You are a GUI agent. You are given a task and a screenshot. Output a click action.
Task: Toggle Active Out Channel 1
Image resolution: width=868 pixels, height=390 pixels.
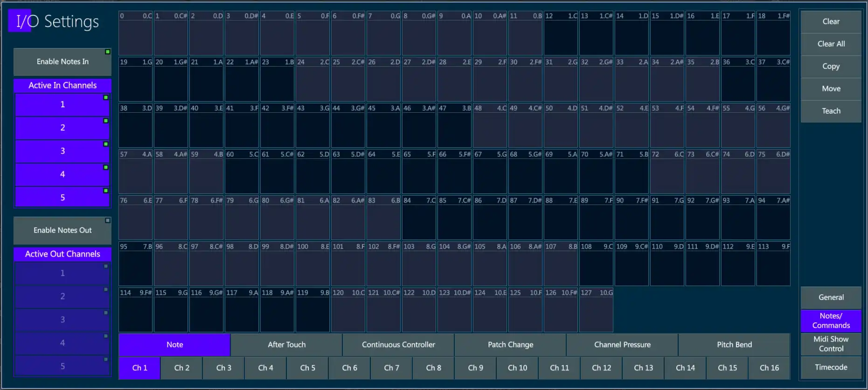point(62,274)
